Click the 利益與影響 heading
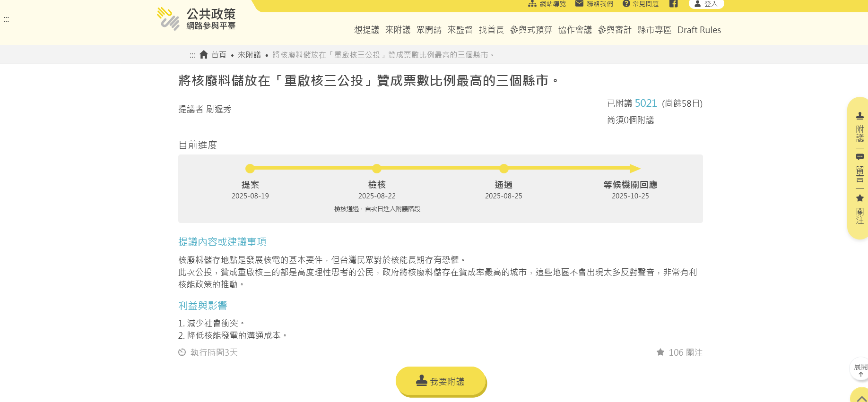This screenshot has width=868, height=402. 202,306
